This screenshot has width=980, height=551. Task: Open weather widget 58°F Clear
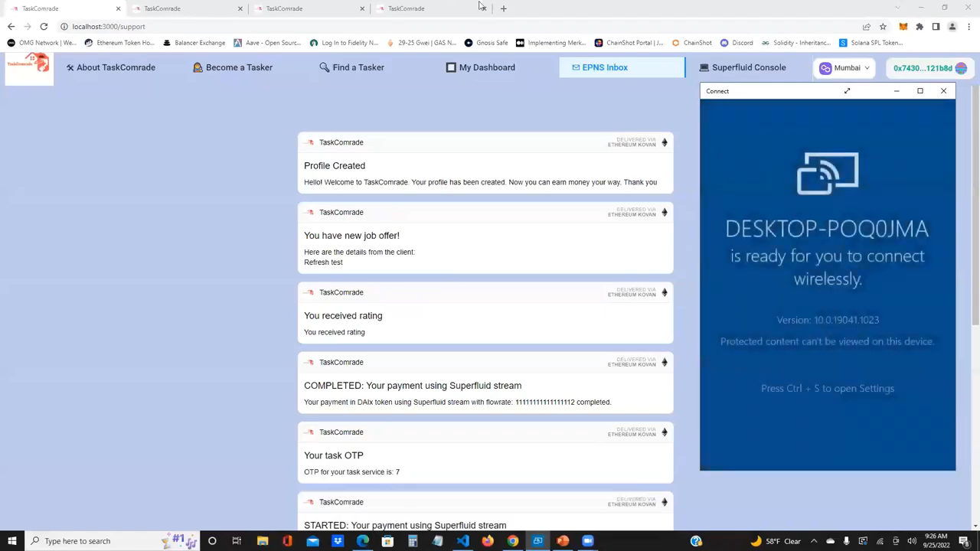tap(776, 541)
